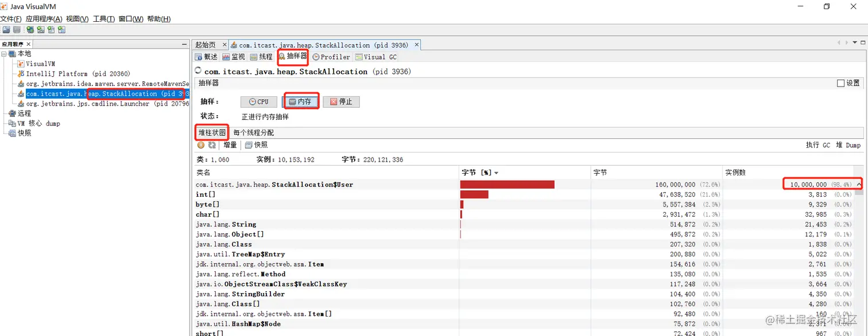Click the first main toolbar icon
The image size is (868, 336).
pos(6,30)
